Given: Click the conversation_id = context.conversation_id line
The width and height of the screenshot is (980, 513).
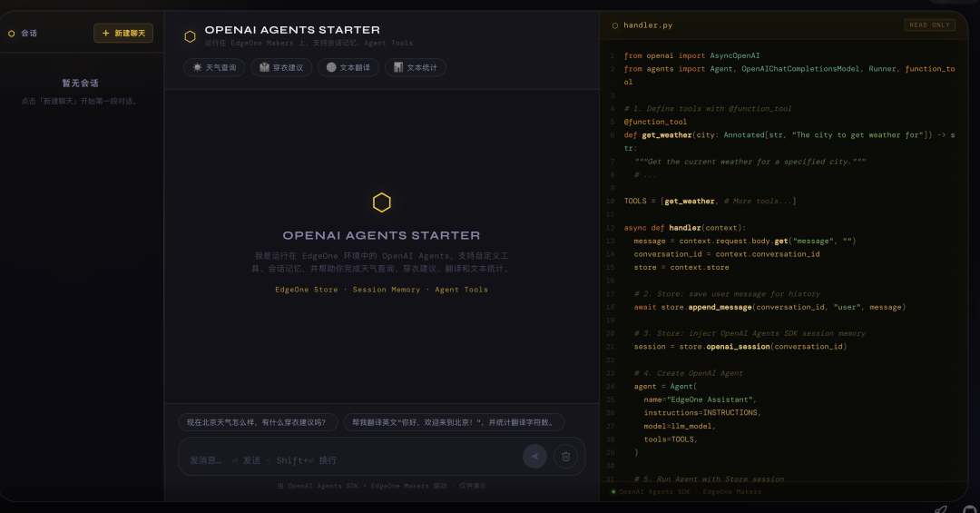Looking at the screenshot, I should 727,254.
